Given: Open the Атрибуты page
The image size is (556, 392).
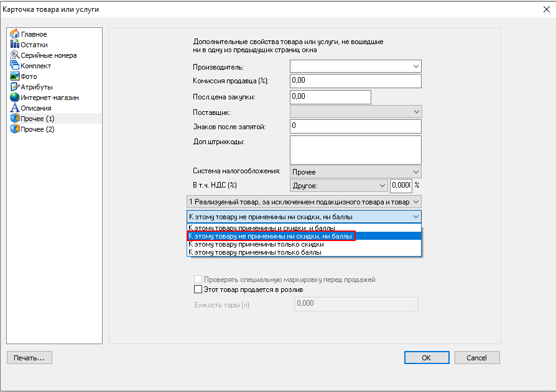Looking at the screenshot, I should (37, 87).
